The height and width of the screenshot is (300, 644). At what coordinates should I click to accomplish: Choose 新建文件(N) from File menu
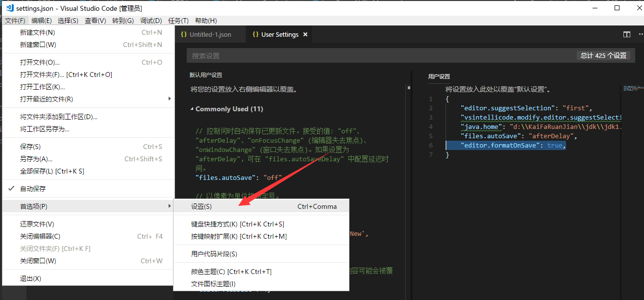(88, 32)
